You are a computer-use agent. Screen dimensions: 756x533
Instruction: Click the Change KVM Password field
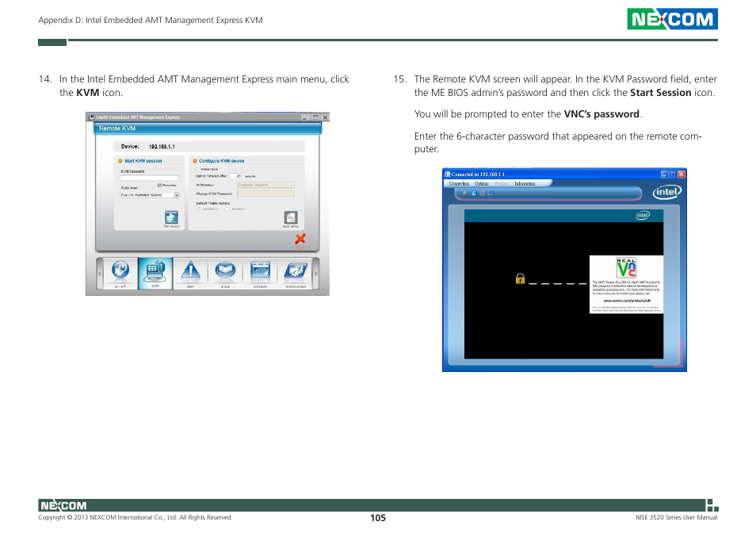265,194
